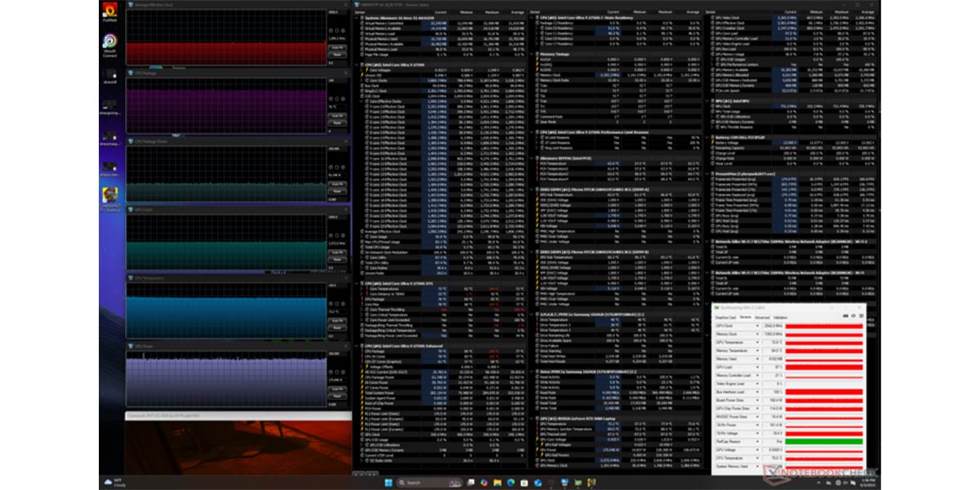The height and width of the screenshot is (490, 980).
Task: Collapse the Memory Timings sensor group
Action: [532, 54]
